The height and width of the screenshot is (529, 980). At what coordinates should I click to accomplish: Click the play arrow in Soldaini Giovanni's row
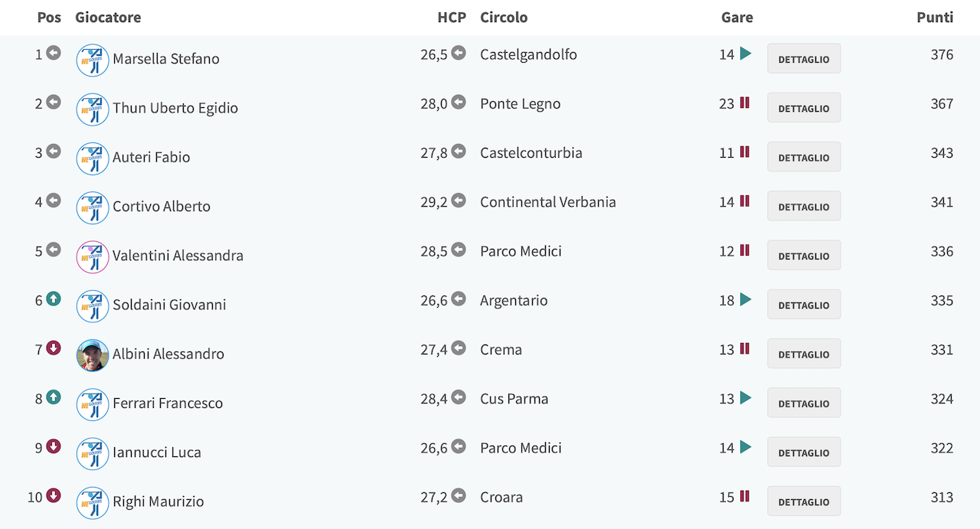746,299
